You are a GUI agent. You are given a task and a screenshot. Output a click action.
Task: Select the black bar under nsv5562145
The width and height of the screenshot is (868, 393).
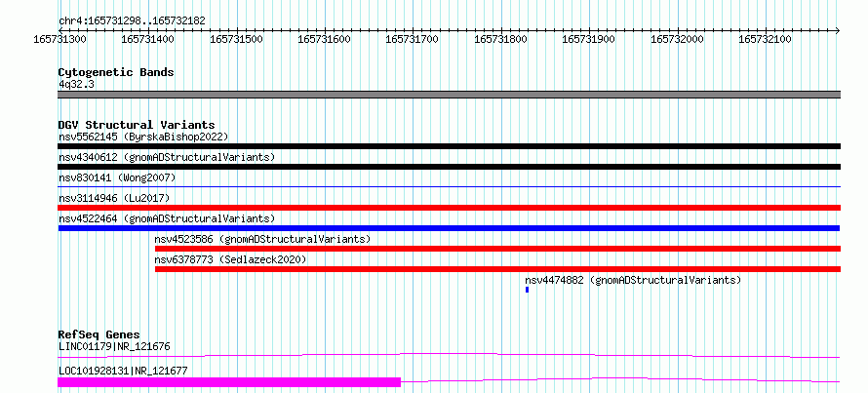450,146
